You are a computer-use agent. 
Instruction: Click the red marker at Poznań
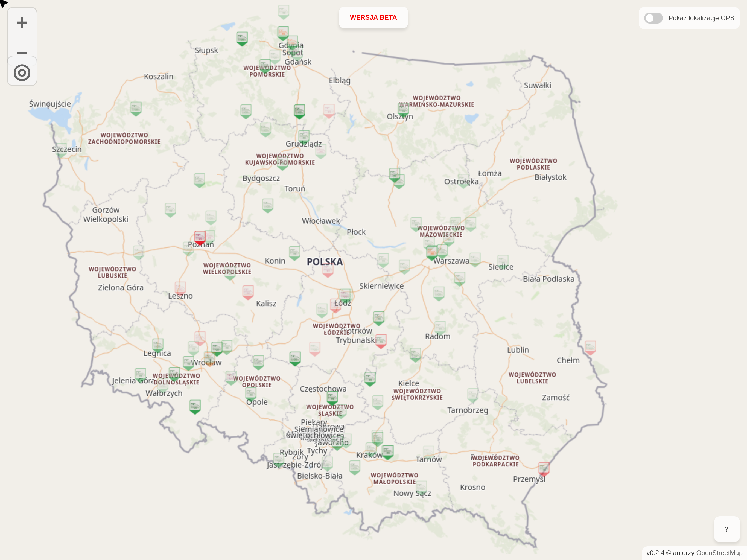click(x=200, y=237)
